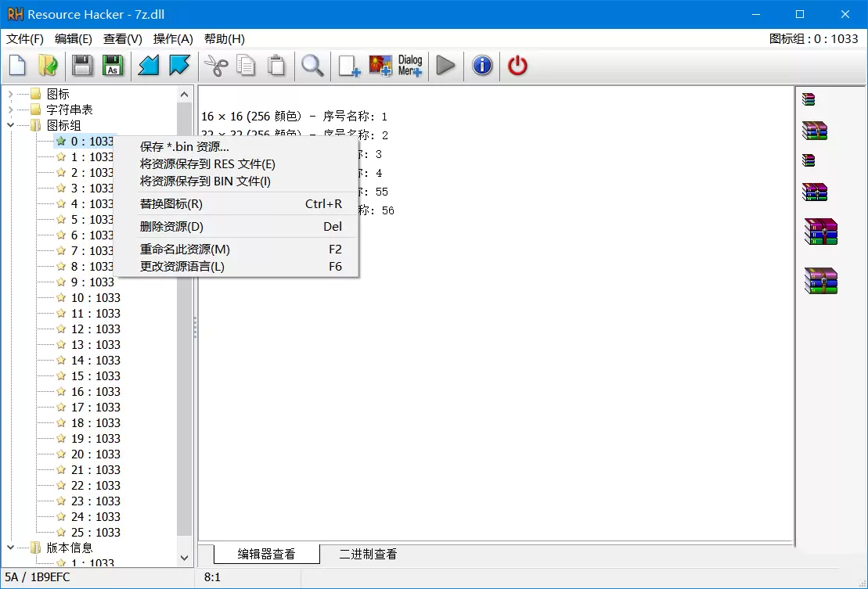Click the Copy pages icon
This screenshot has height=589, width=868.
pos(246,65)
